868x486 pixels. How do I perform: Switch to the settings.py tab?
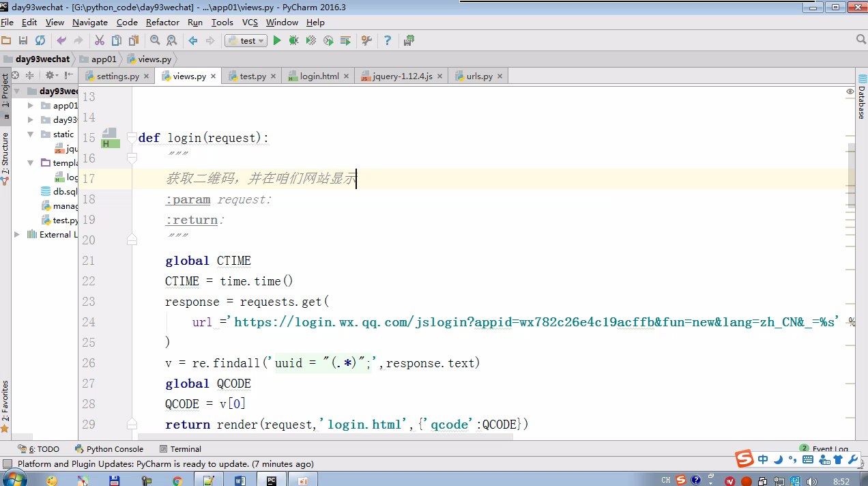117,76
